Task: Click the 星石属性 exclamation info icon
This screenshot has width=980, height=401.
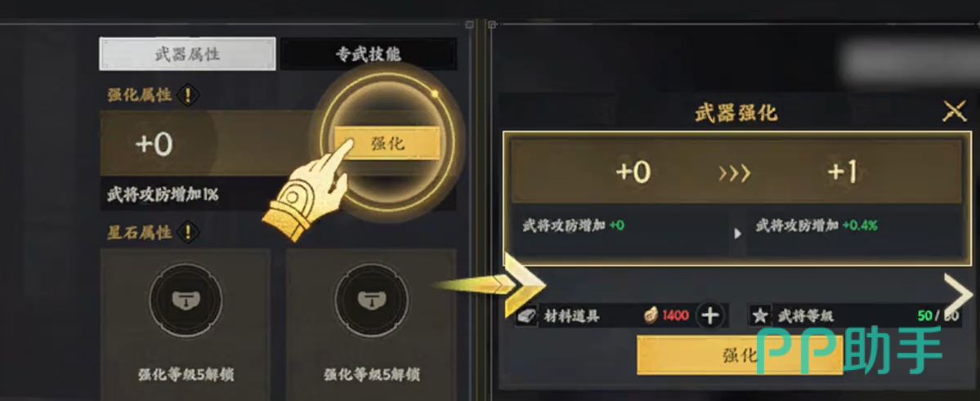Action: [187, 233]
